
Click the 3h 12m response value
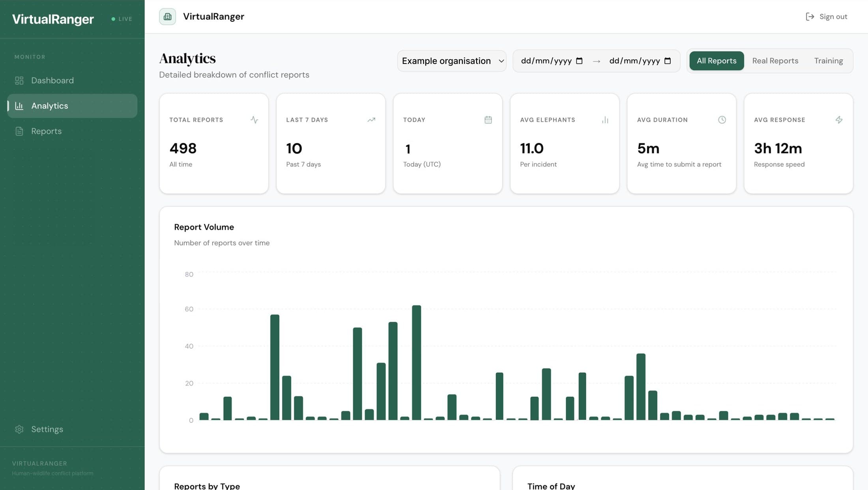click(x=778, y=149)
